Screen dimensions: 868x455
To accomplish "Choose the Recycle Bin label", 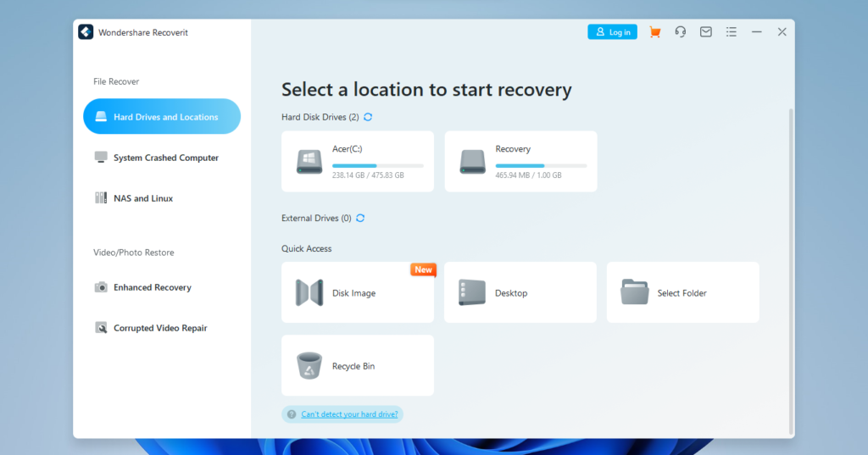I will [x=353, y=366].
